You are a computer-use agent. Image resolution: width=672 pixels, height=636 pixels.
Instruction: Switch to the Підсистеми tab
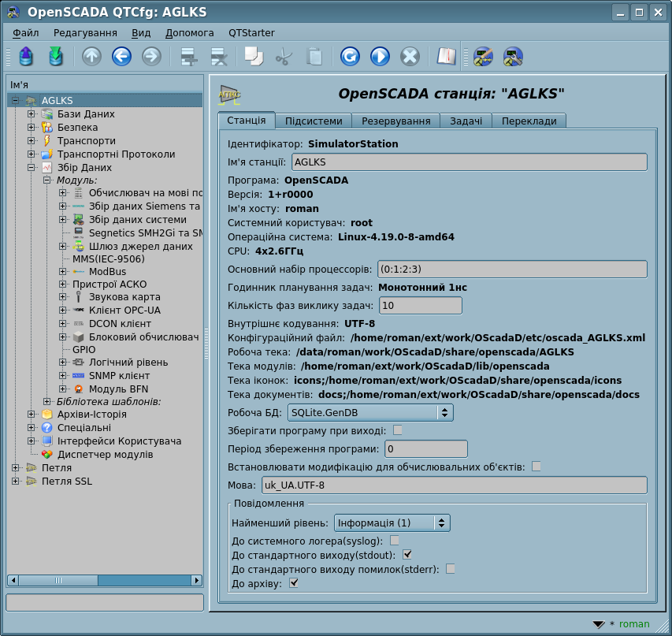pos(314,121)
